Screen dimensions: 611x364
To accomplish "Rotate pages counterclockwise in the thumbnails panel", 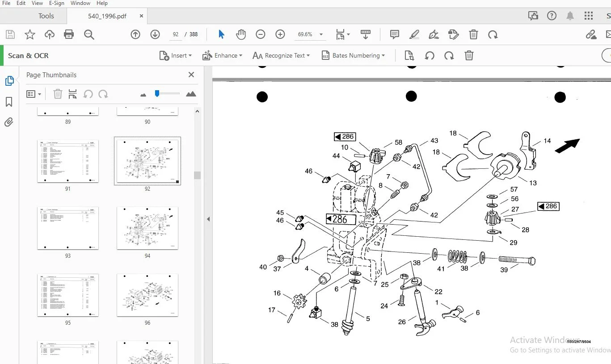I will tap(88, 94).
